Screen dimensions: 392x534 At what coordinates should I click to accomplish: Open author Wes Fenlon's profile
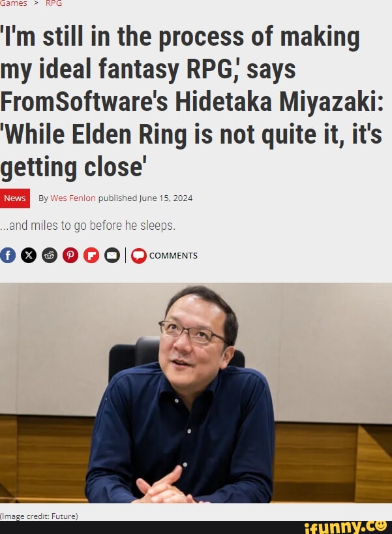point(73,198)
